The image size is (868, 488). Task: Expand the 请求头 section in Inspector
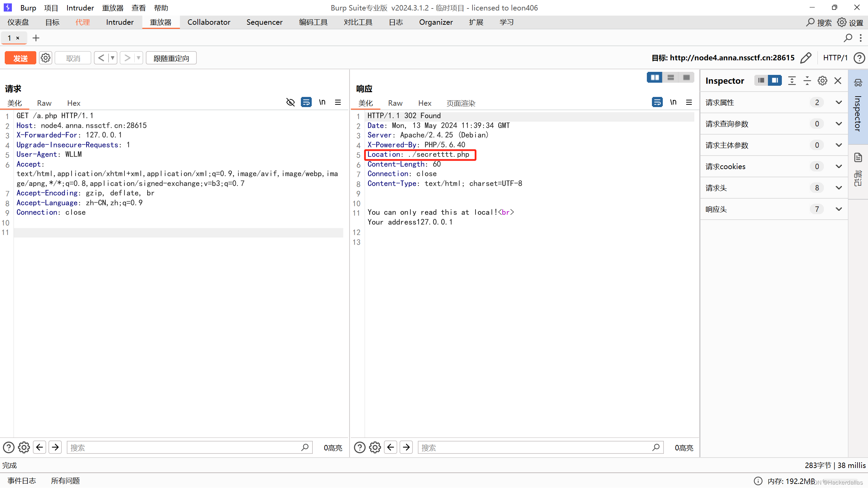838,188
